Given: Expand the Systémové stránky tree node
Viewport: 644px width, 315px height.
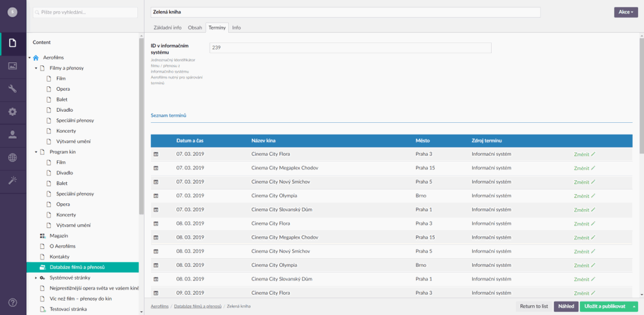Looking at the screenshot, I should click(36, 278).
